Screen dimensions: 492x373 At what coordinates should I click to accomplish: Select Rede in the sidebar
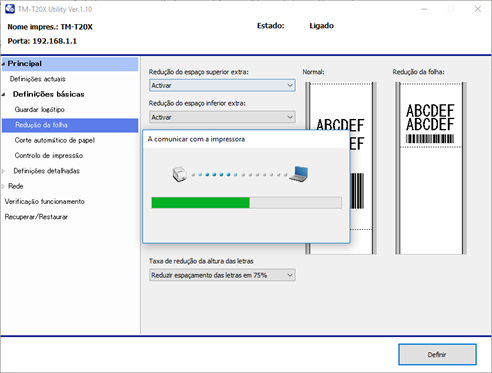pos(16,186)
